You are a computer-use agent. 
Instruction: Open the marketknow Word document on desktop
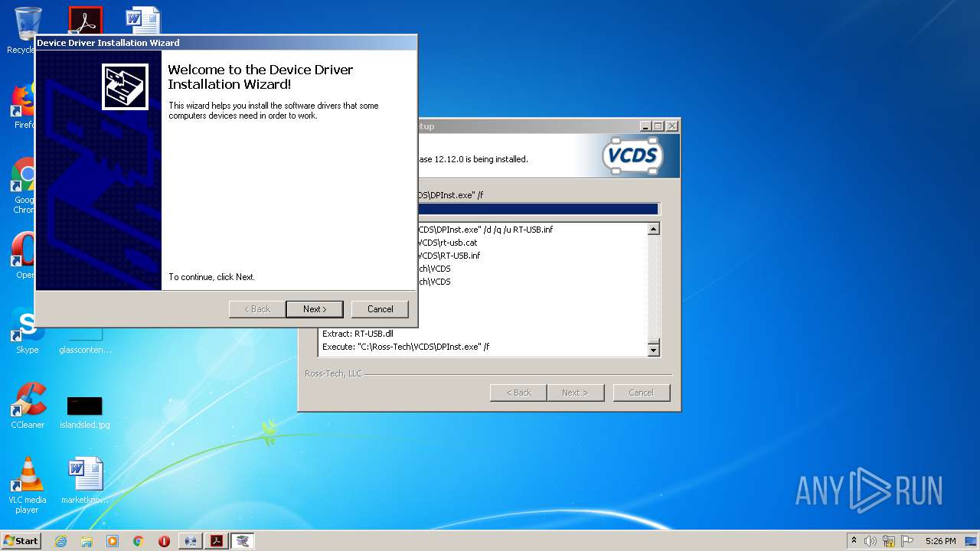coord(85,481)
